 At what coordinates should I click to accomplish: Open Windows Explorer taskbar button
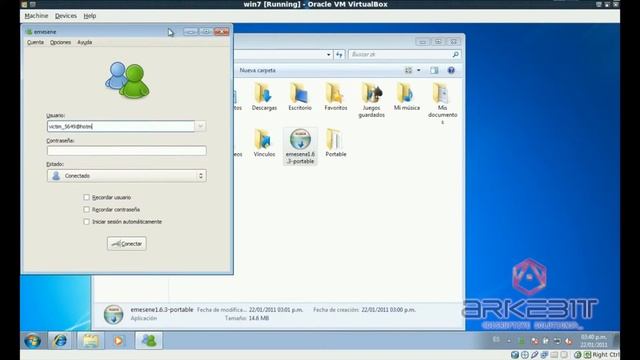90,340
